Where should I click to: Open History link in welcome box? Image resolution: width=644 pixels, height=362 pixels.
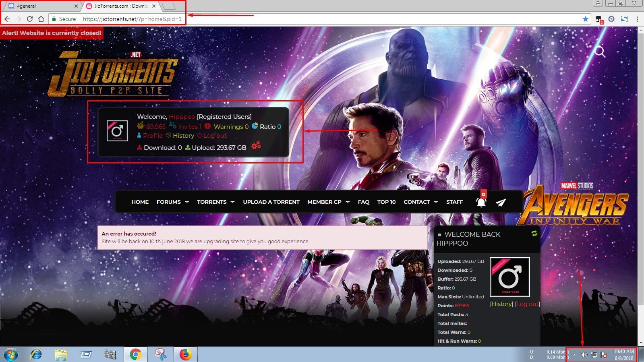click(x=183, y=136)
